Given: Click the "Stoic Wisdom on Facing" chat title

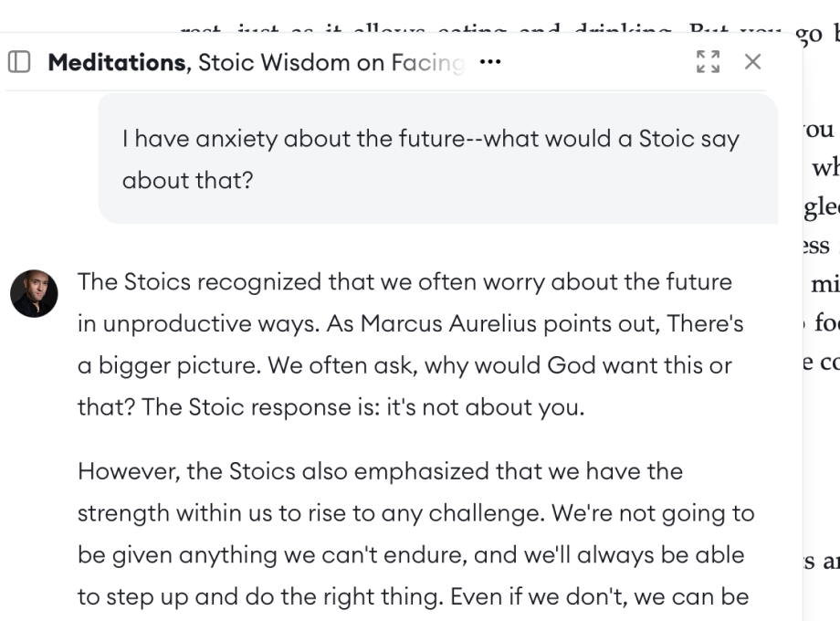Looking at the screenshot, I should coord(331,62).
